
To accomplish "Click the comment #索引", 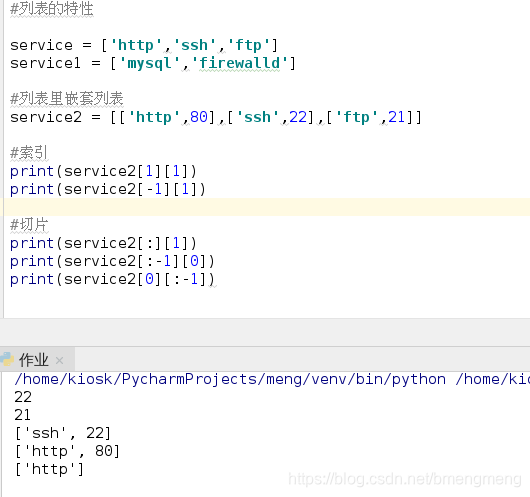I will tap(29, 153).
